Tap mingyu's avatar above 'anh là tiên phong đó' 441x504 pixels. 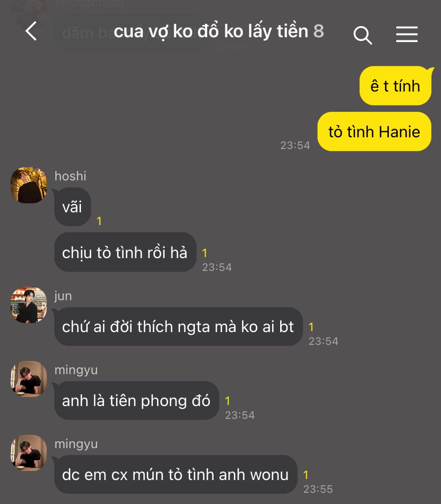29,379
